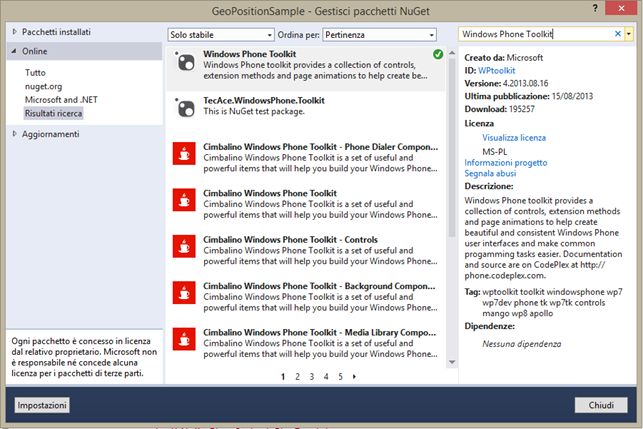
Task: Go to next results page arrow
Action: pos(354,377)
